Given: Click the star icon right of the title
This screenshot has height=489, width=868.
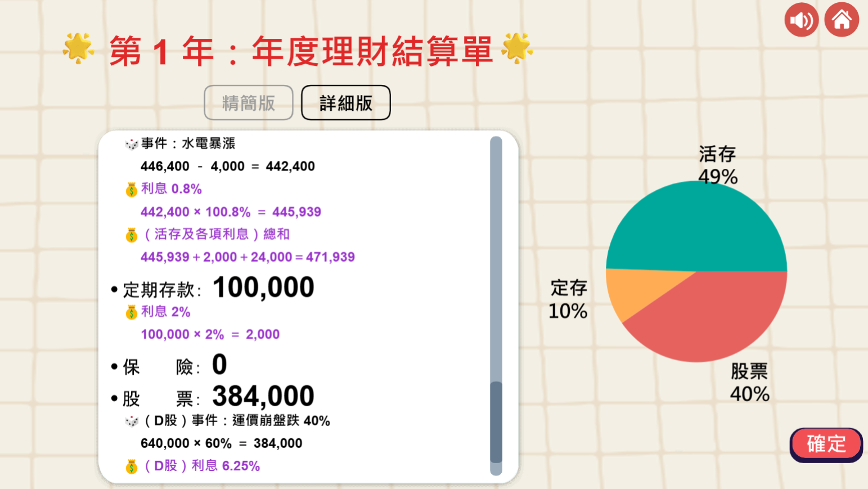Looking at the screenshot, I should pyautogui.click(x=517, y=48).
